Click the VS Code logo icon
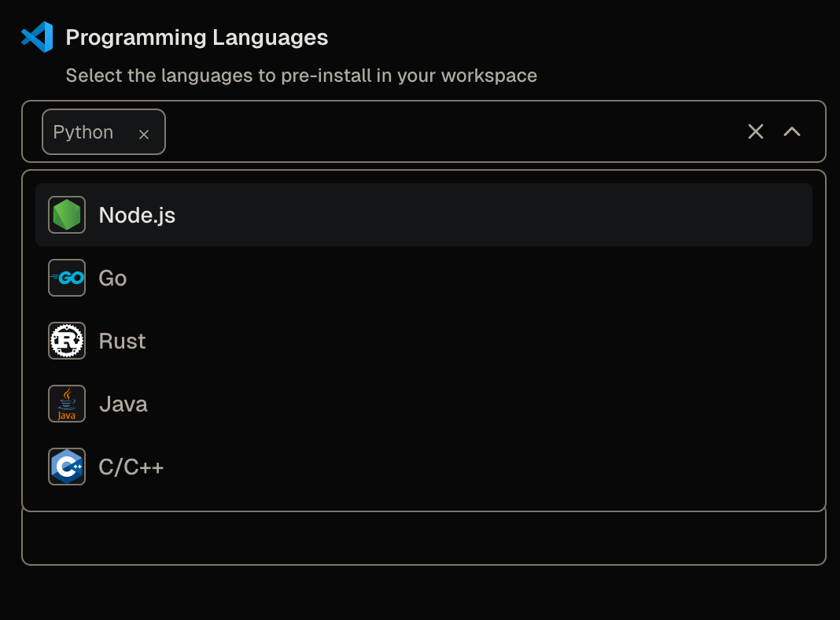This screenshot has height=620, width=840. click(x=37, y=37)
